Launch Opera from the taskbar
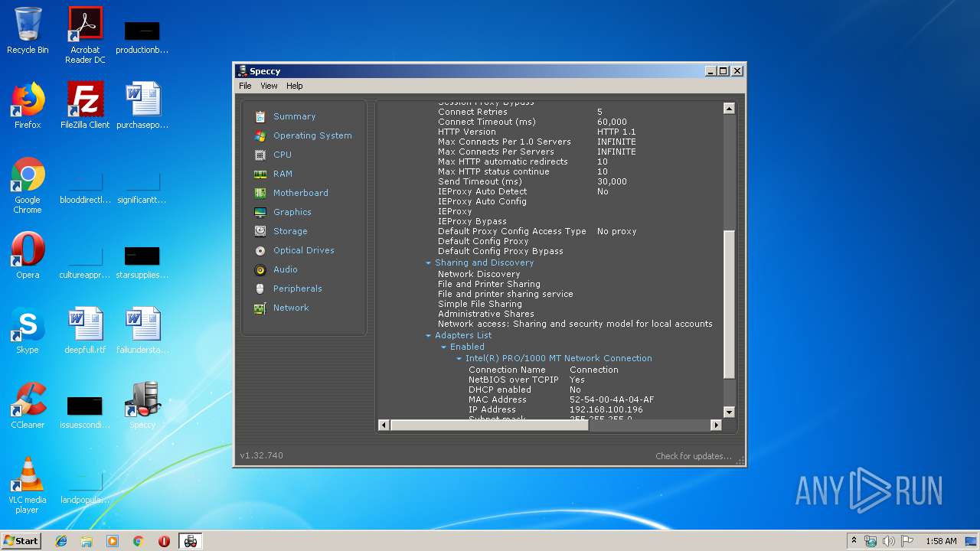Screen dimensions: 980x551 (x=164, y=541)
